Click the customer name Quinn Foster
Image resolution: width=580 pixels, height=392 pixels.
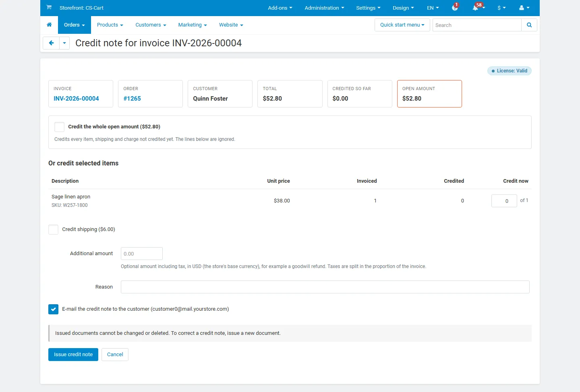(210, 99)
